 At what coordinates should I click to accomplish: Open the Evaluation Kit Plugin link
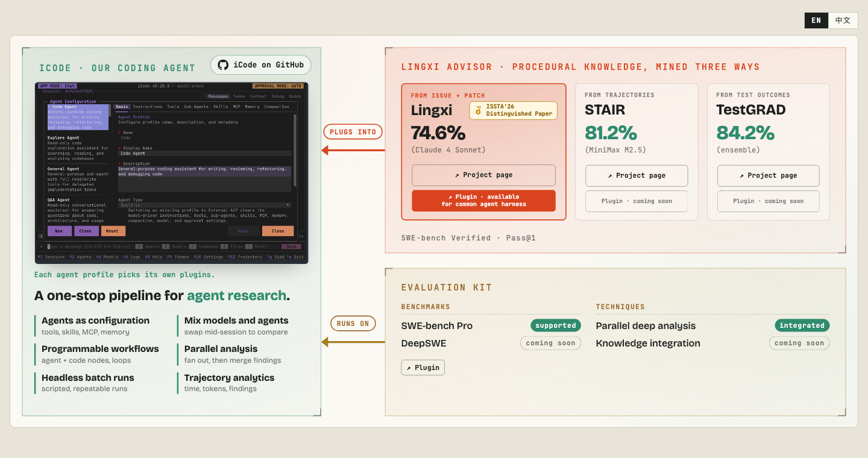[x=423, y=368]
